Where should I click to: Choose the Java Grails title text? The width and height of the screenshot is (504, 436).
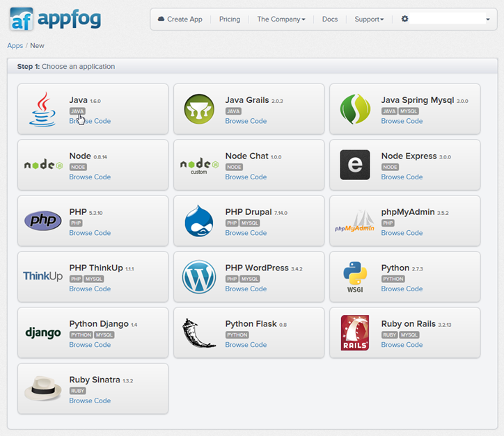tap(247, 100)
